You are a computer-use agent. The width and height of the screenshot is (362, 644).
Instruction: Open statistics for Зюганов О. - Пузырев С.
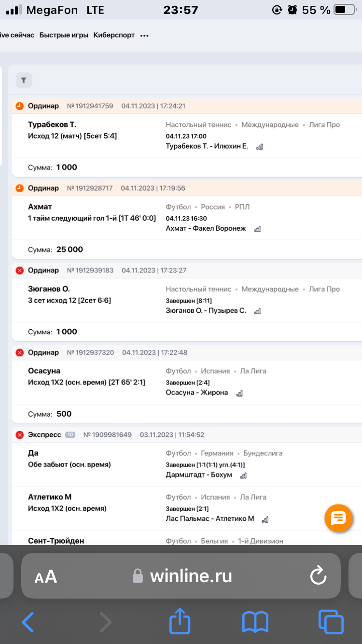click(257, 311)
